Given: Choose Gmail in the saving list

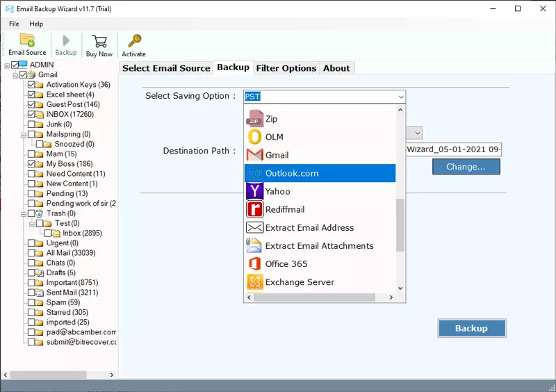Looking at the screenshot, I should coord(320,155).
